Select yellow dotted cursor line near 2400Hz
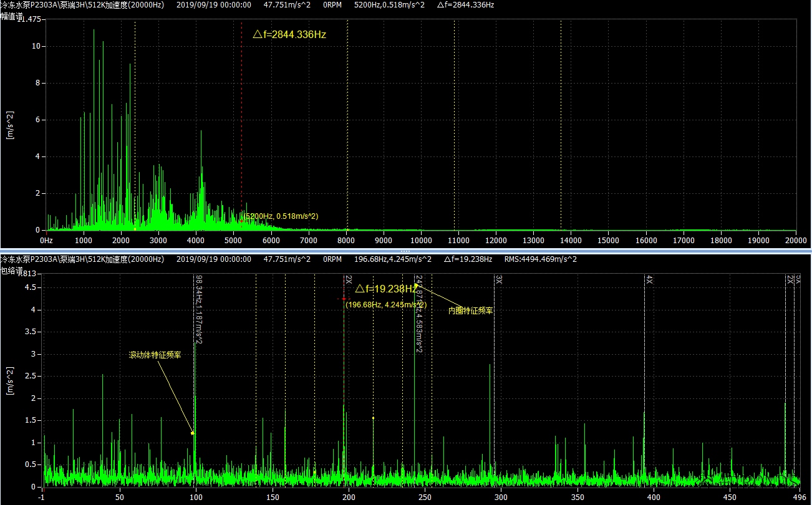Image resolution: width=812 pixels, height=505 pixels. pyautogui.click(x=135, y=125)
